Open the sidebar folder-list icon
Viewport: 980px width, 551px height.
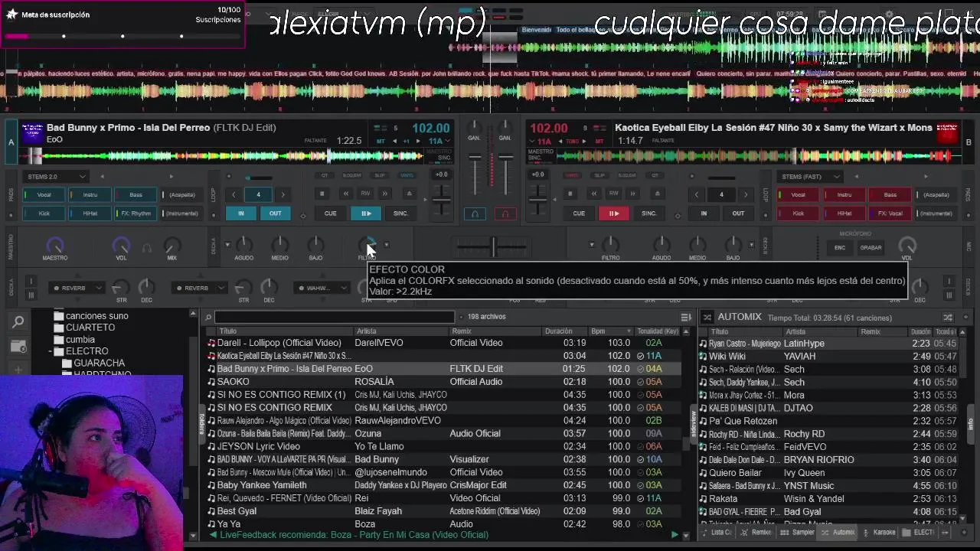pos(18,347)
